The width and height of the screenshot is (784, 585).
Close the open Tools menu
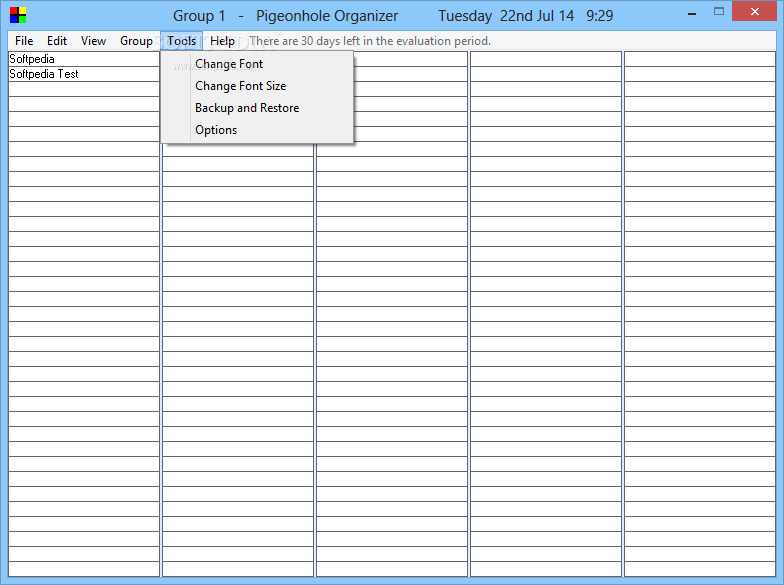[182, 41]
